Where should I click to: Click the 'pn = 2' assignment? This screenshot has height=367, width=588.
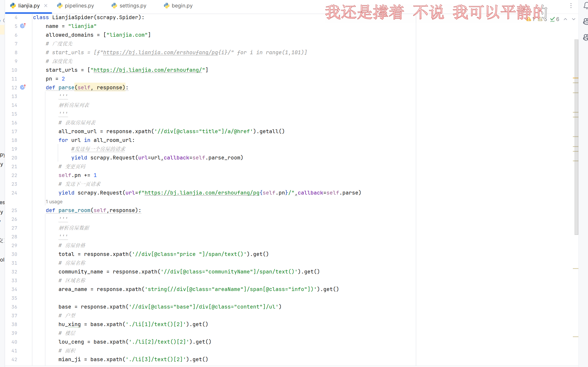coord(55,79)
